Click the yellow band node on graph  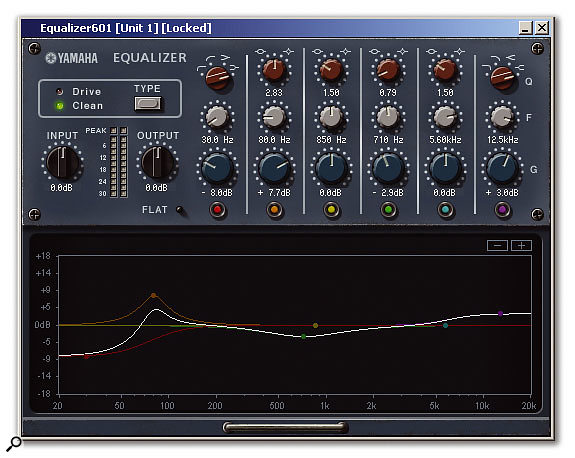315,325
